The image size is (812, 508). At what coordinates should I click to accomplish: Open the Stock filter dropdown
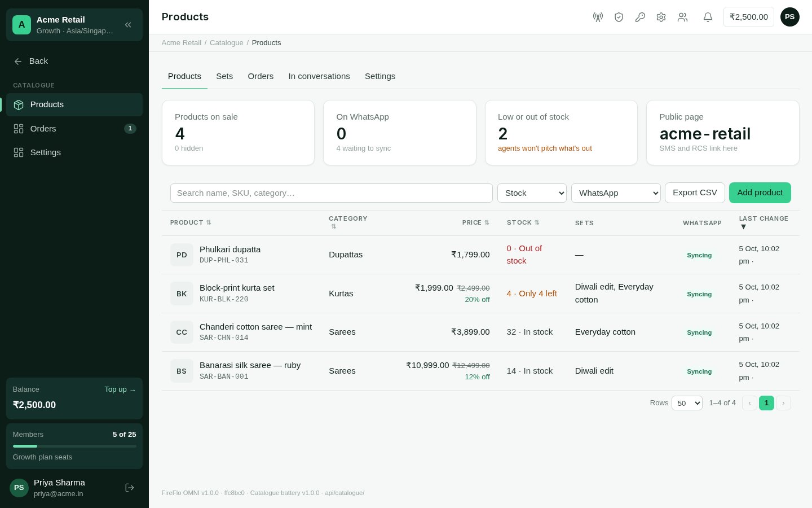point(532,193)
